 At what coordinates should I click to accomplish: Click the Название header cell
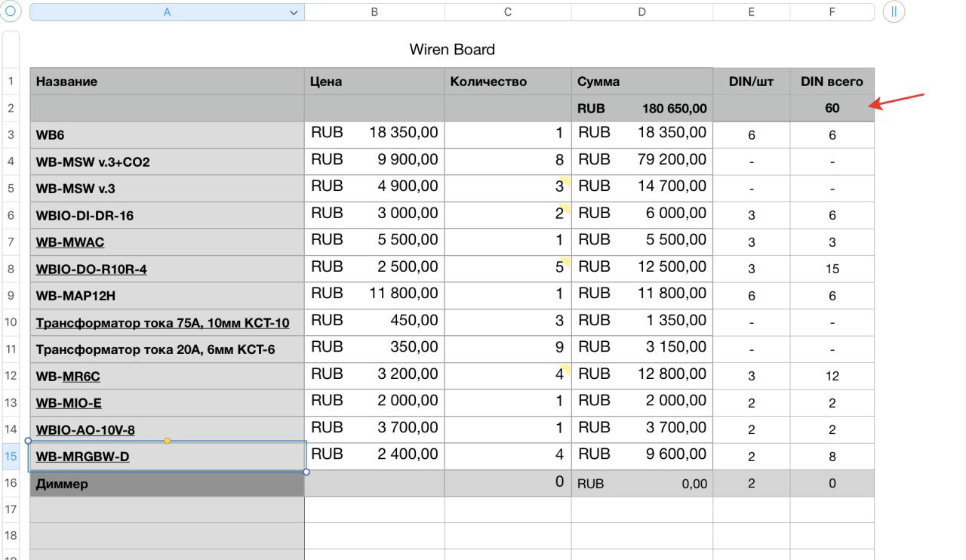[168, 82]
